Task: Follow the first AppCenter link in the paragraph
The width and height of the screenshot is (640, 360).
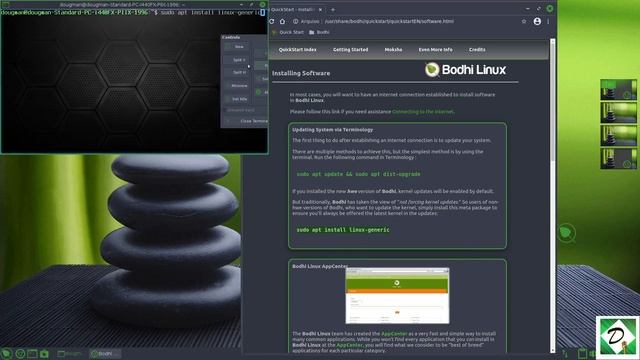Action: point(394,334)
